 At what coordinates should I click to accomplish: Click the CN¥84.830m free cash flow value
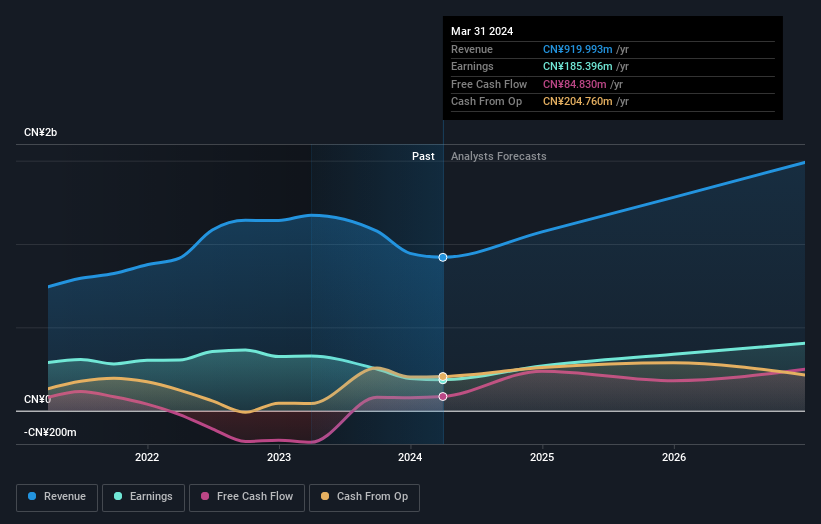(x=574, y=84)
